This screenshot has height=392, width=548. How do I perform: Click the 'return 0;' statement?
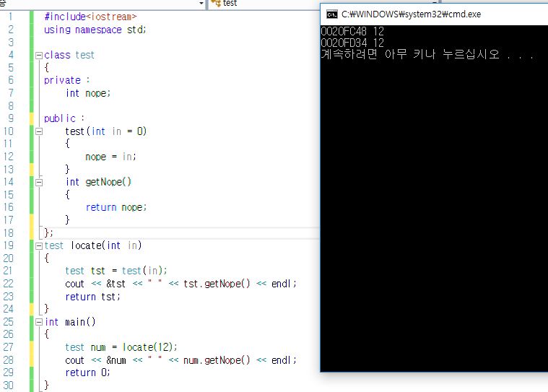88,373
